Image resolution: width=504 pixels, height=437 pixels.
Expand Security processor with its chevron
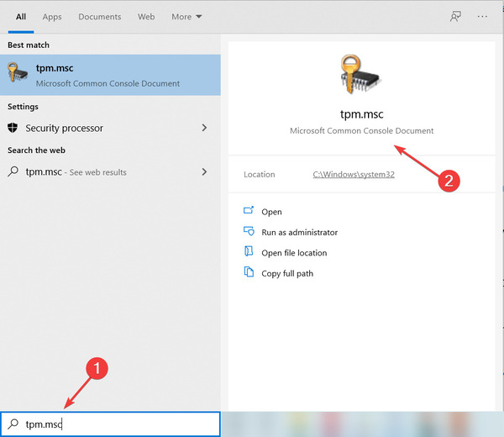pyautogui.click(x=204, y=128)
